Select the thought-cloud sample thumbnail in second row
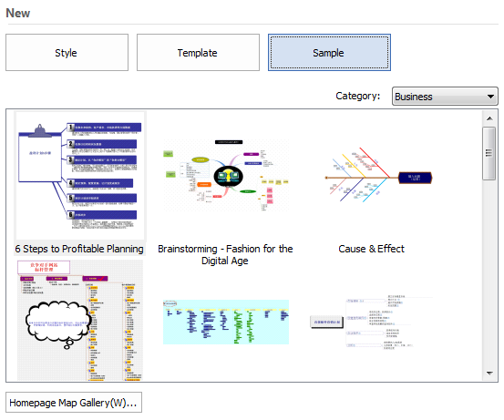 79,321
